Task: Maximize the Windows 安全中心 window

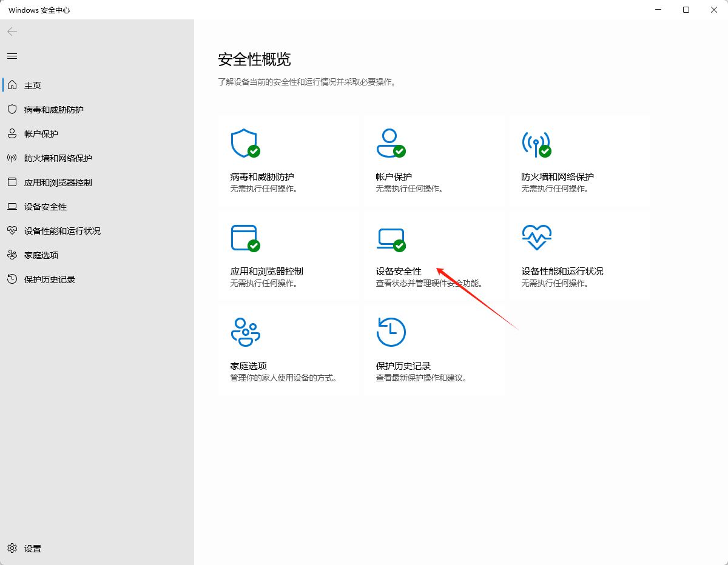Action: 686,10
